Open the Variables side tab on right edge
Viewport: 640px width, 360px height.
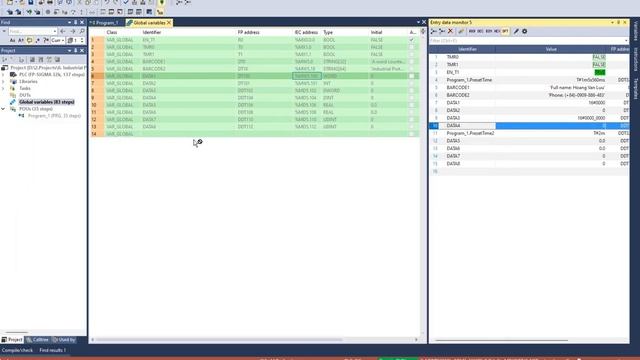[636, 31]
